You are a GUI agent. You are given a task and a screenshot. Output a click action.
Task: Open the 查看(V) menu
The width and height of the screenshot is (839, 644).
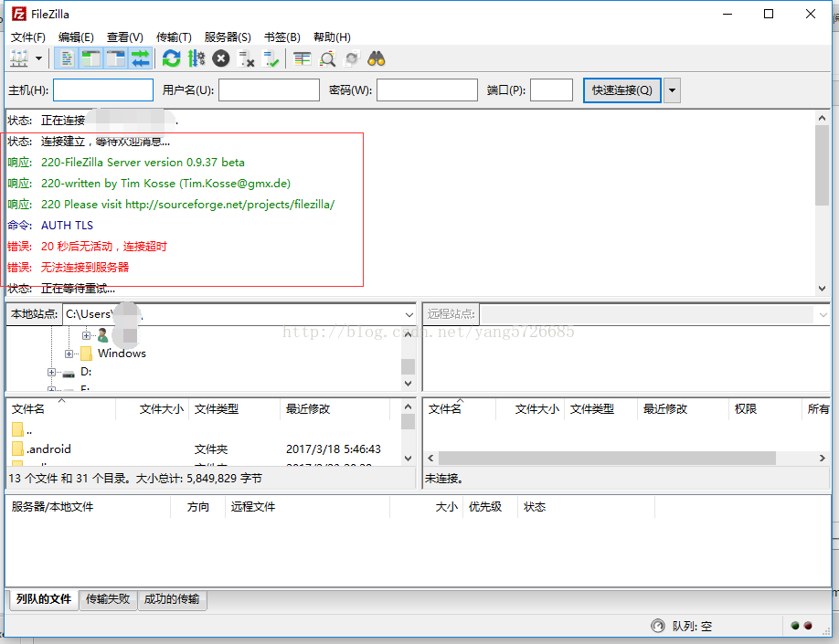click(x=124, y=37)
